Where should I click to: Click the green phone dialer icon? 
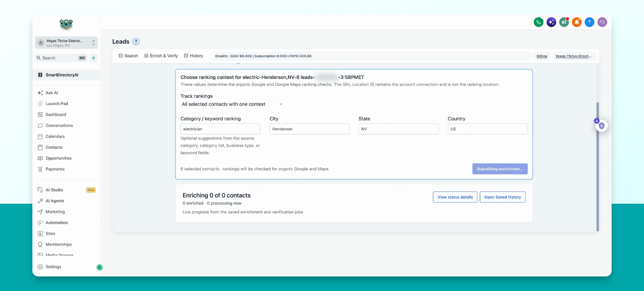tap(538, 22)
